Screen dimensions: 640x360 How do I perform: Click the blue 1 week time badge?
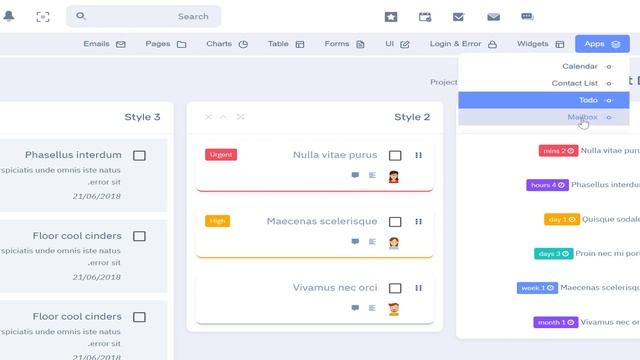click(x=537, y=288)
